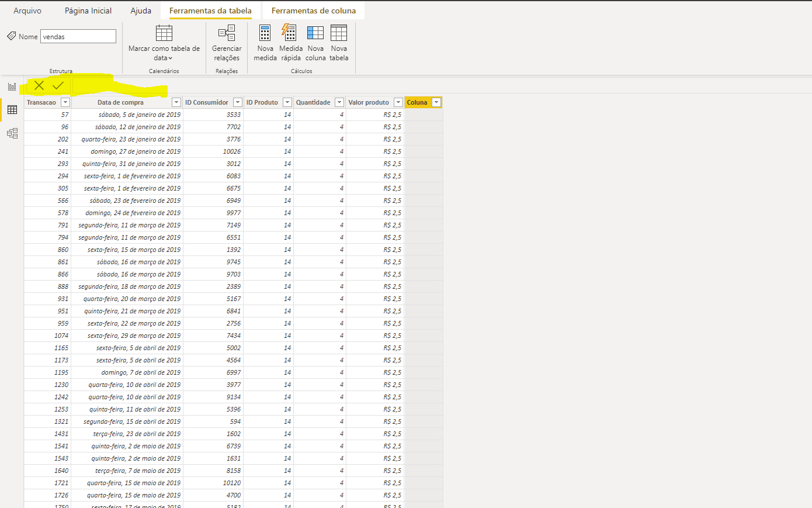The height and width of the screenshot is (508, 812).
Task: Switch to the Página Inicial tab
Action: pos(88,11)
